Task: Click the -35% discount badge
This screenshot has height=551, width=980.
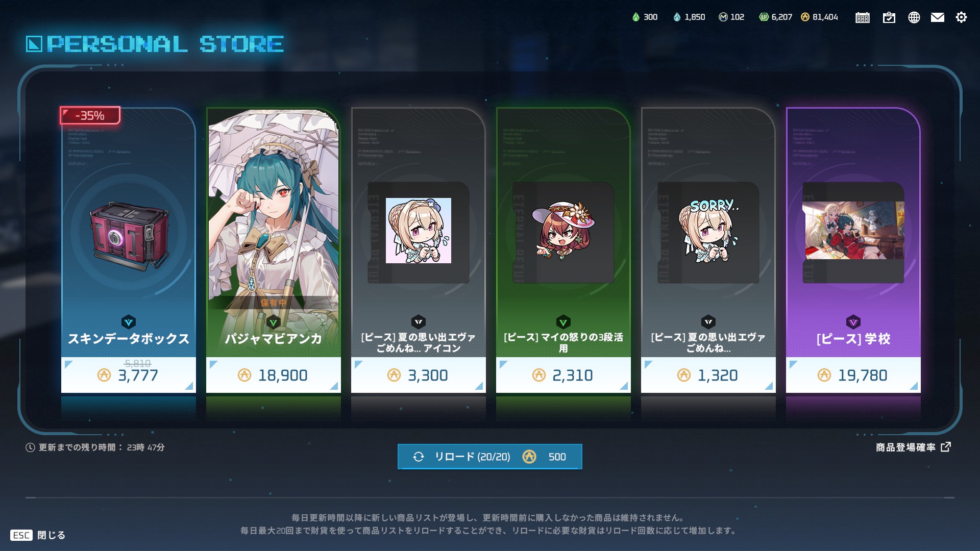Action: point(90,115)
